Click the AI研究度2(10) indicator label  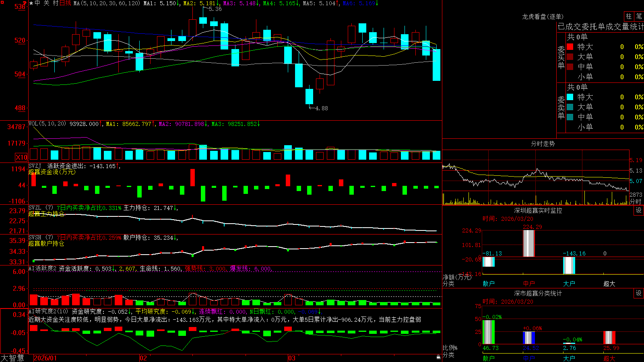coord(48,311)
